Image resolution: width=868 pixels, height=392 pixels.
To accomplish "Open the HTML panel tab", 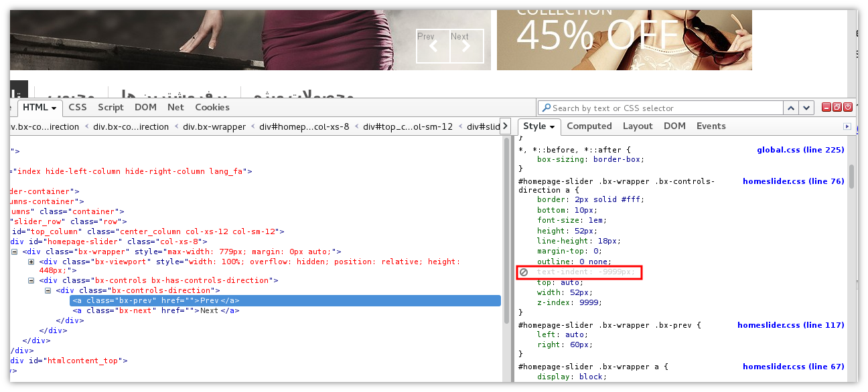I will point(40,107).
